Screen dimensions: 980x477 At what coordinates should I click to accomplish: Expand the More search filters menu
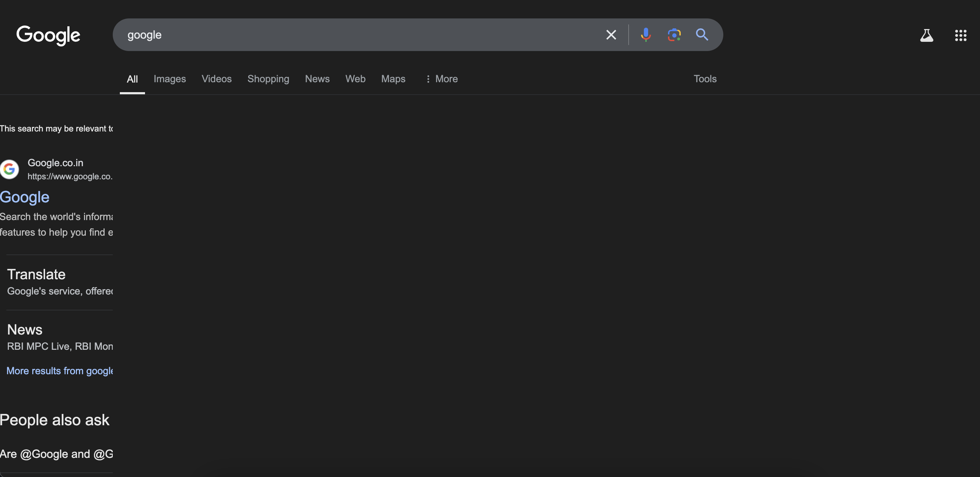(x=441, y=79)
